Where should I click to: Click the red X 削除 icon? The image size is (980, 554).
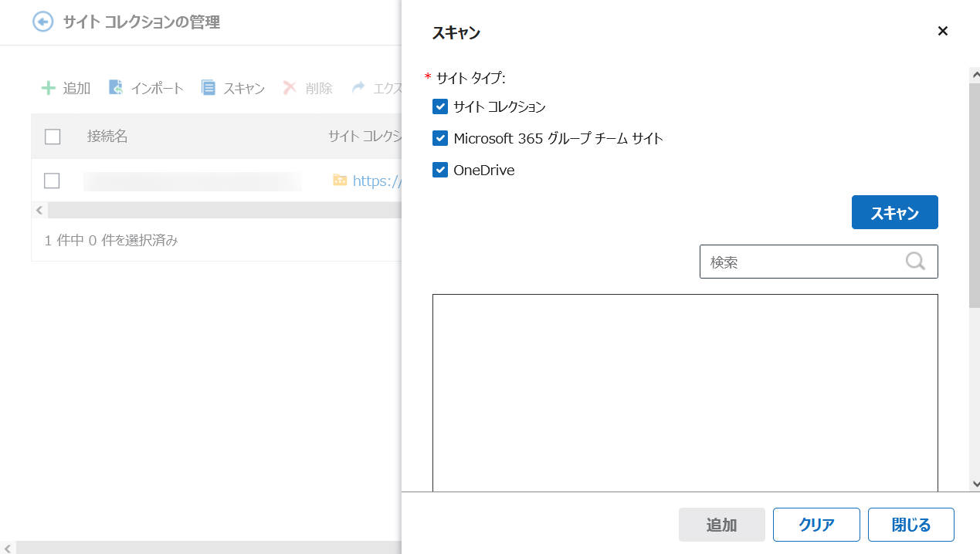point(290,88)
